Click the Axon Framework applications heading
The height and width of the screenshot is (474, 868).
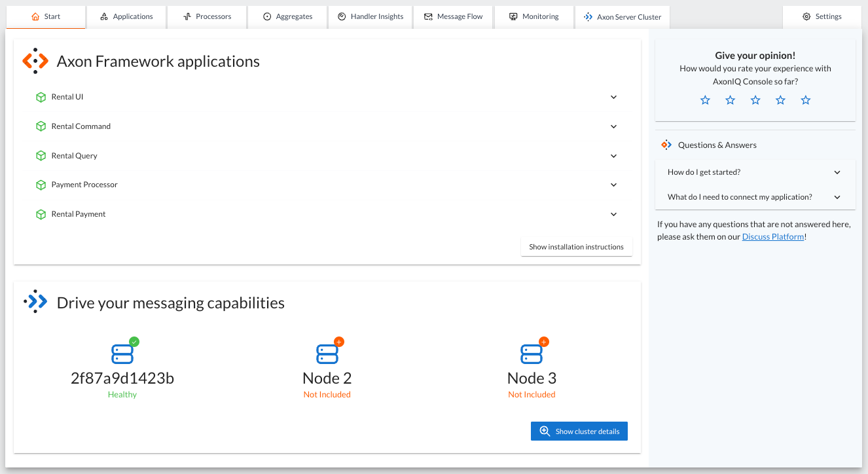click(x=158, y=62)
